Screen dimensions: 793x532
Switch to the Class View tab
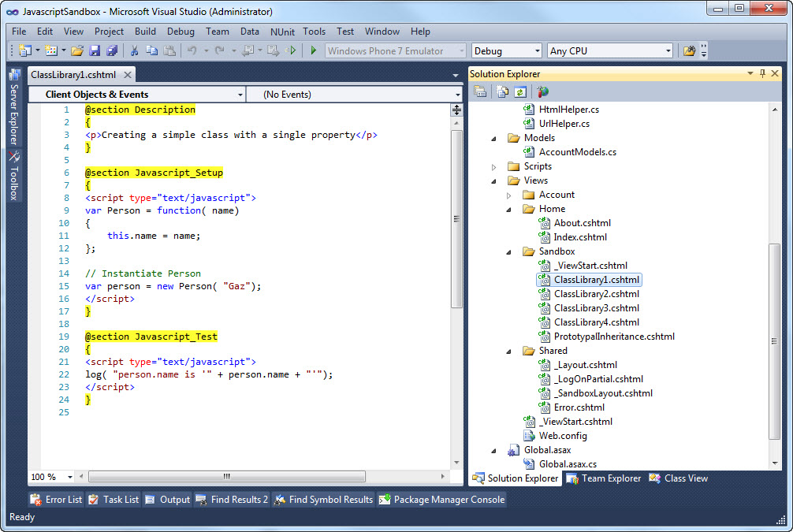(x=679, y=478)
